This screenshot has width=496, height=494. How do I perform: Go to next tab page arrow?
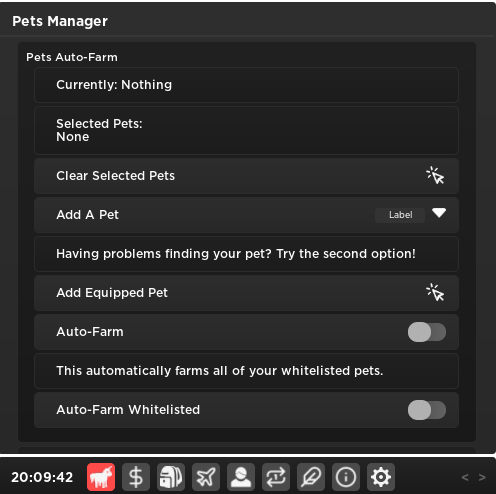(482, 477)
